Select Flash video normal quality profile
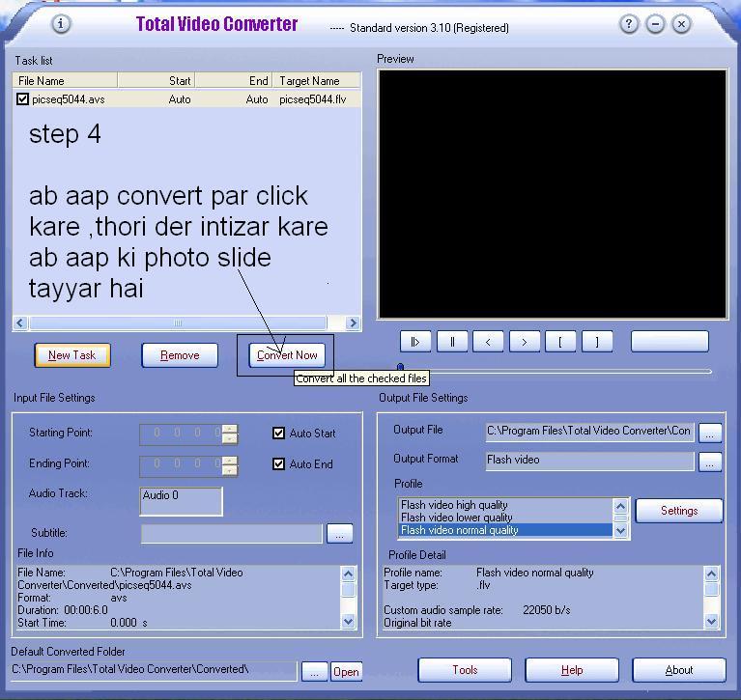This screenshot has width=741, height=700. click(x=505, y=530)
